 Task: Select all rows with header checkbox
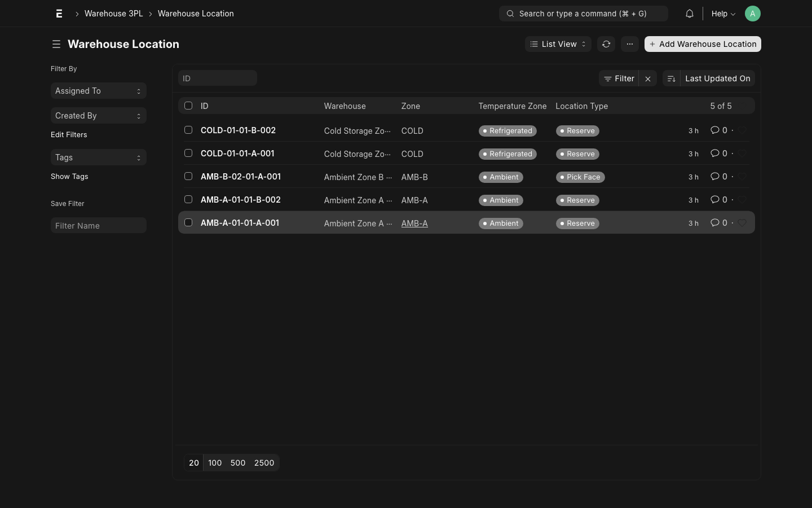coord(188,106)
